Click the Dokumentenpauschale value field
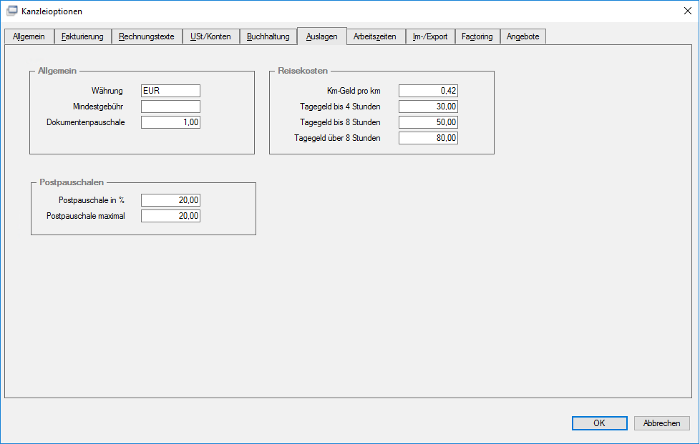Image resolution: width=700 pixels, height=444 pixels. pyautogui.click(x=171, y=122)
